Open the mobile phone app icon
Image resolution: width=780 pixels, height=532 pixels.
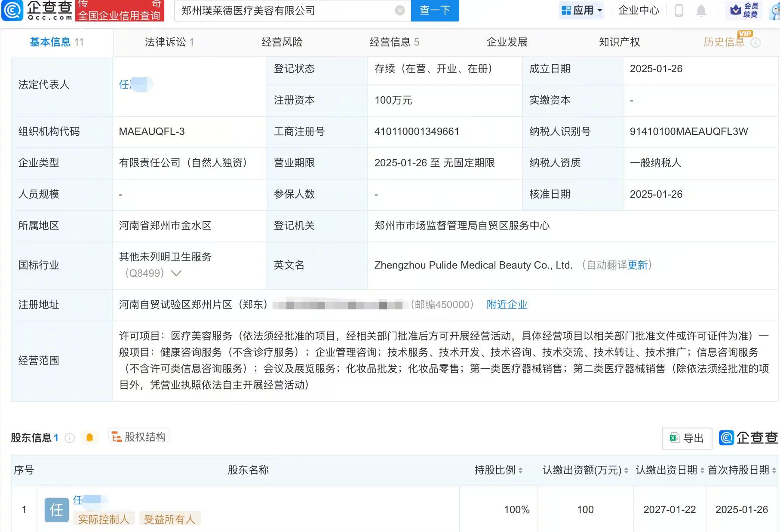[679, 10]
